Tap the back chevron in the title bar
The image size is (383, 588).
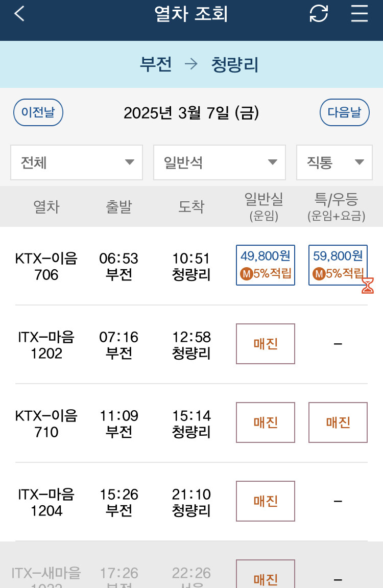point(19,14)
